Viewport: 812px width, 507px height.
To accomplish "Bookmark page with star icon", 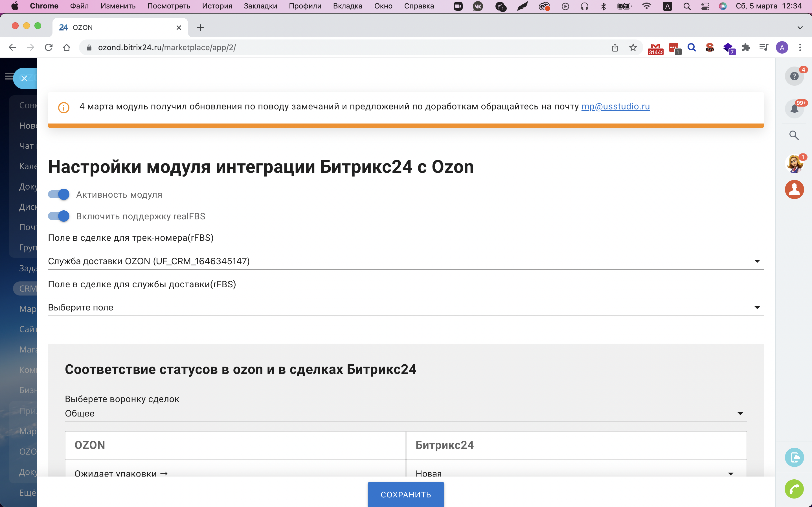I will tap(633, 48).
